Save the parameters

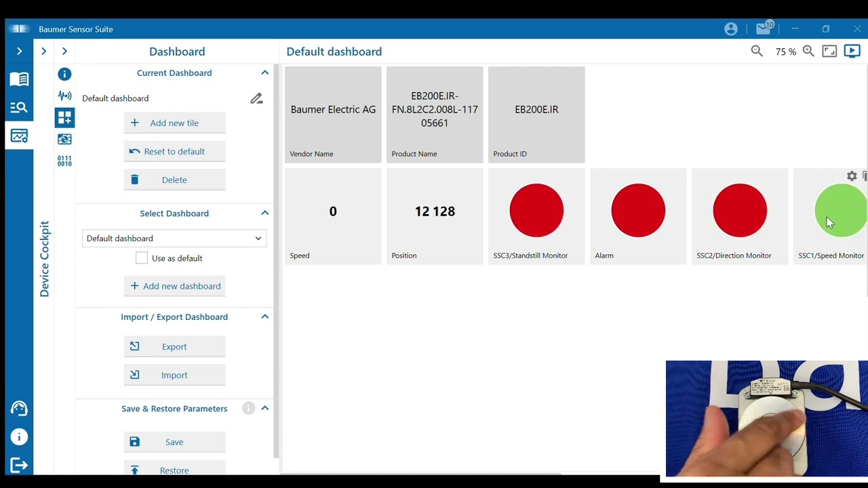click(x=174, y=442)
